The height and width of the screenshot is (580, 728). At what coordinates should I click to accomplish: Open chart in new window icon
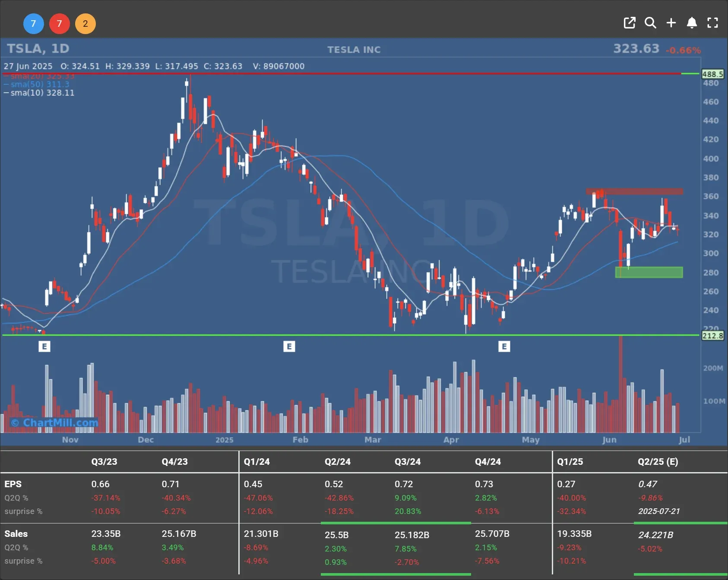630,23
